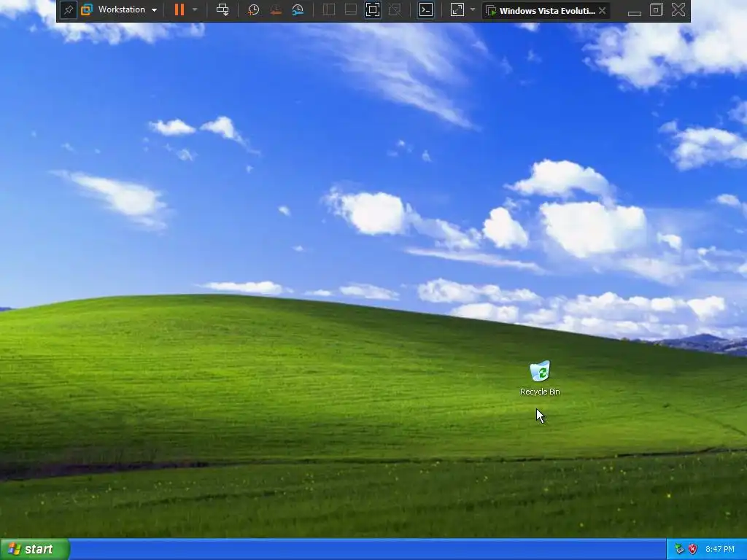This screenshot has width=747, height=560.
Task: Open the snapshot manager
Action: pos(298,9)
